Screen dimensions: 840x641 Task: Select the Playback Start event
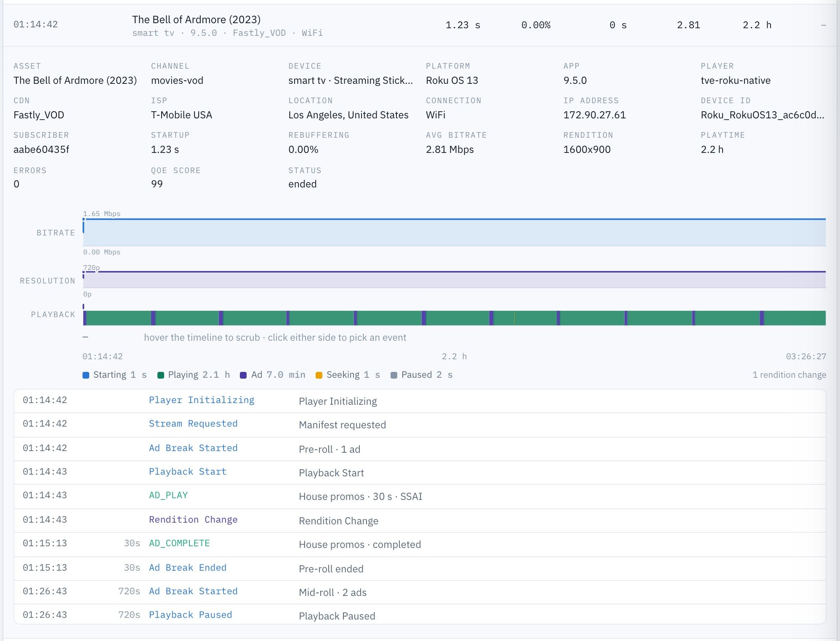pos(420,473)
